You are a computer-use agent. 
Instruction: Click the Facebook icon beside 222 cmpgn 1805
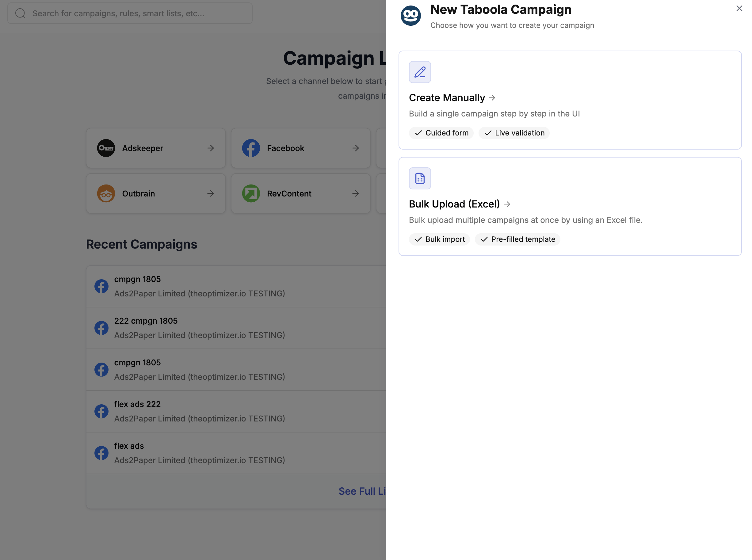[x=101, y=328]
